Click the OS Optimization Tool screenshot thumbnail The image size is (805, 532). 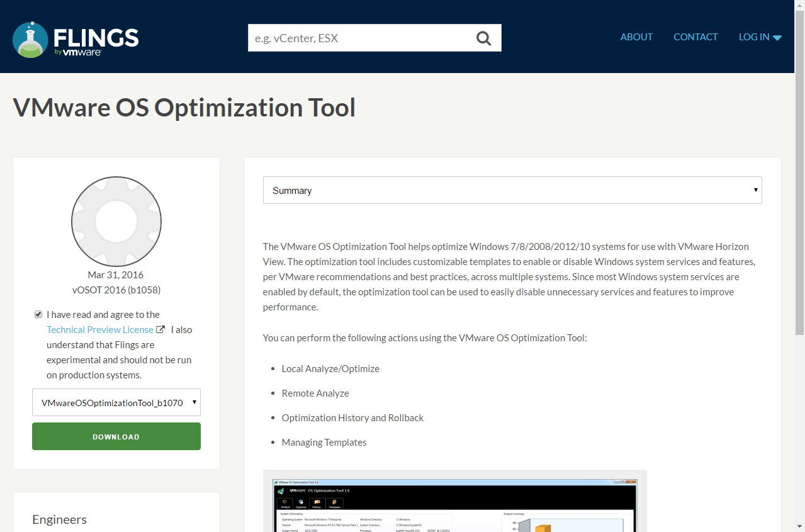coord(454,501)
